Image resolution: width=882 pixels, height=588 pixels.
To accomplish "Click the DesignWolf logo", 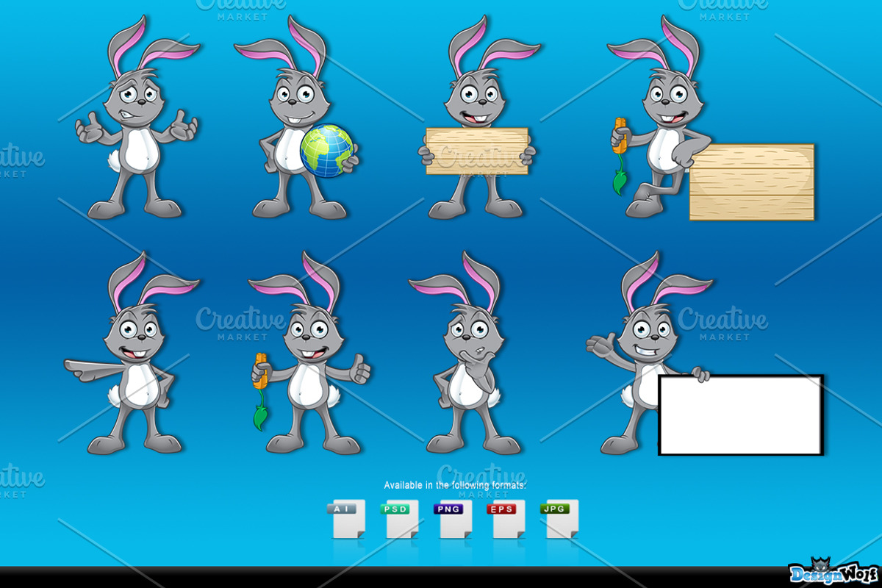I will pyautogui.click(x=833, y=572).
